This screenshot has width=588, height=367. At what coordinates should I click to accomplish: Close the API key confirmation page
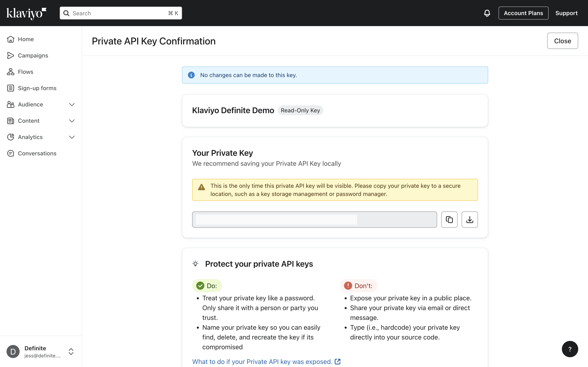(562, 41)
